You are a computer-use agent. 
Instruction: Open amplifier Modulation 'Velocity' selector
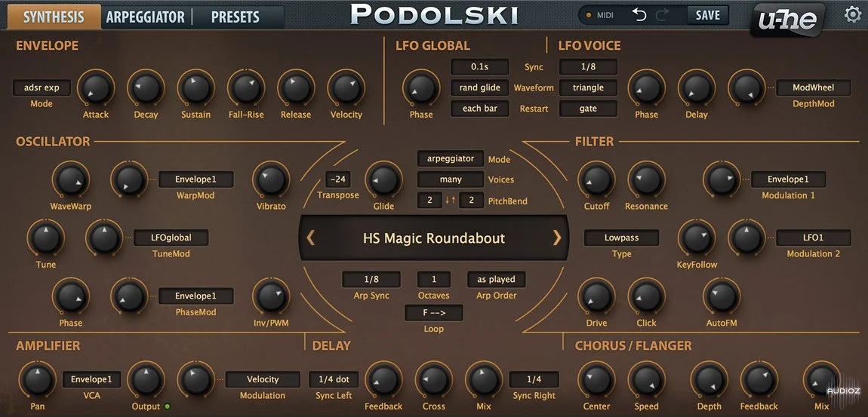click(x=263, y=379)
